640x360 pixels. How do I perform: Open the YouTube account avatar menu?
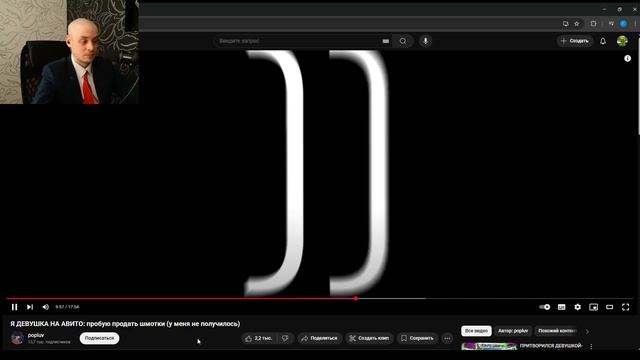click(622, 41)
